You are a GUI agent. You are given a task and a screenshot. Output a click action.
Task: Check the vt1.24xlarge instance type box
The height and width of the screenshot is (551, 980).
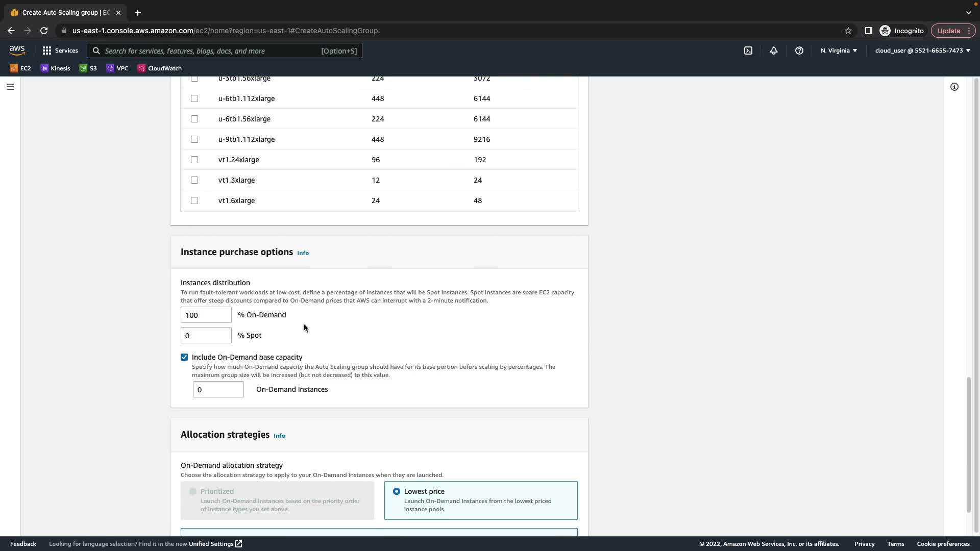[194, 160]
